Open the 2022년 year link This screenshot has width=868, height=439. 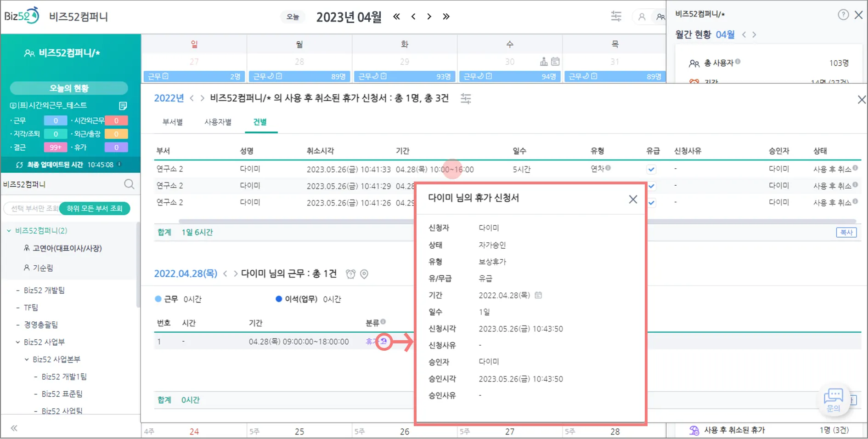[169, 98]
